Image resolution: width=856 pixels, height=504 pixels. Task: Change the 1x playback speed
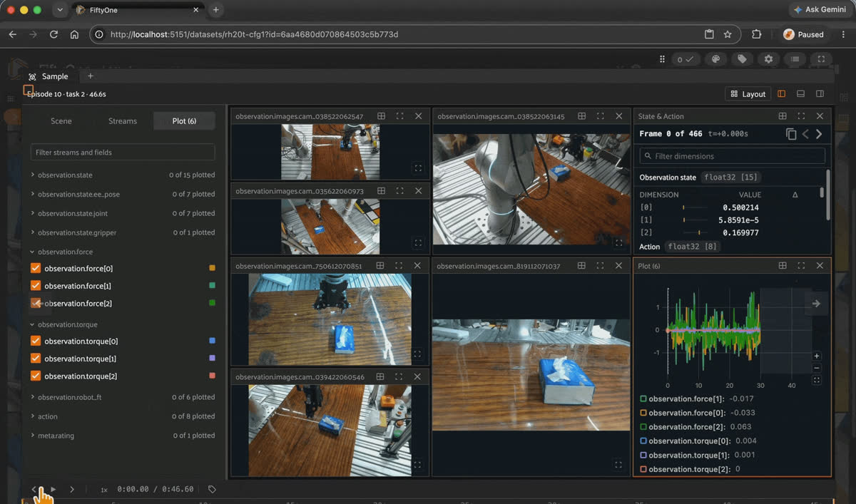104,490
